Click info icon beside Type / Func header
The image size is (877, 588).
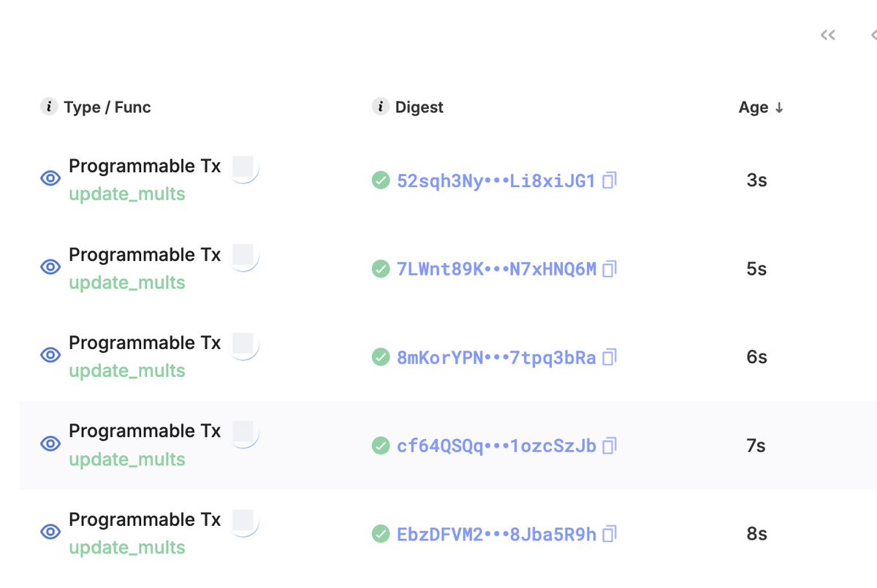(49, 107)
